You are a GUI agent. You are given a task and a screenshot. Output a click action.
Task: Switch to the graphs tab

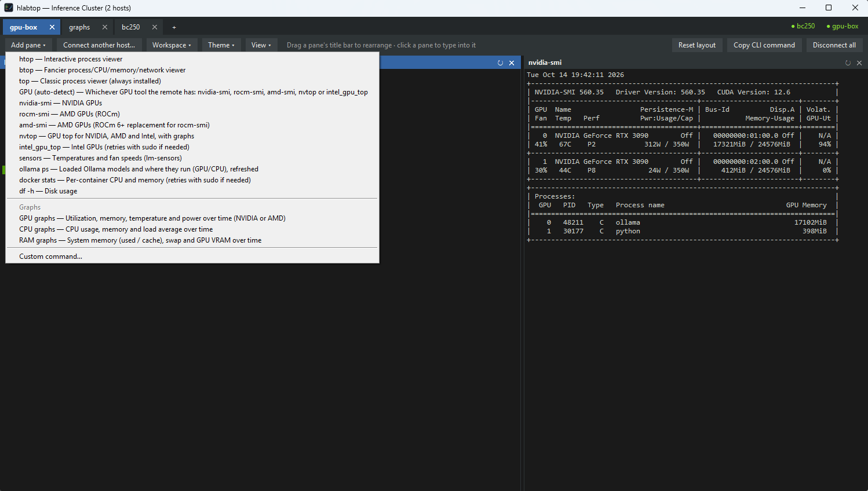(79, 27)
